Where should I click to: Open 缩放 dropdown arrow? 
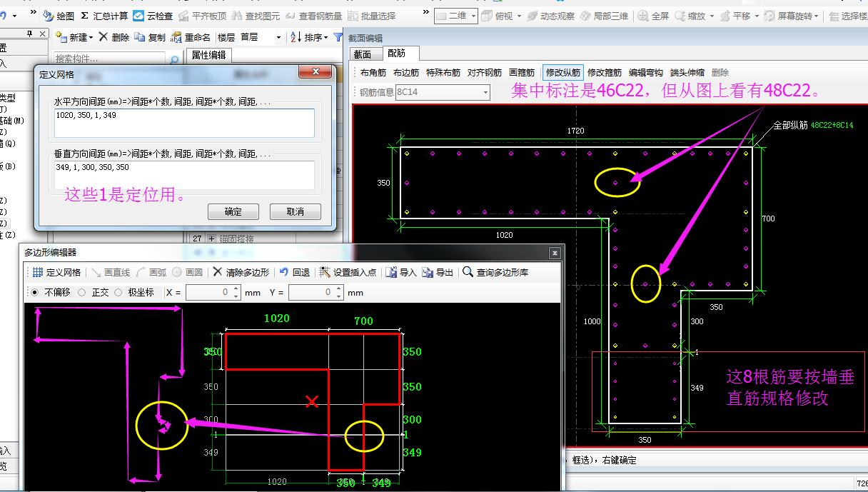(x=711, y=16)
